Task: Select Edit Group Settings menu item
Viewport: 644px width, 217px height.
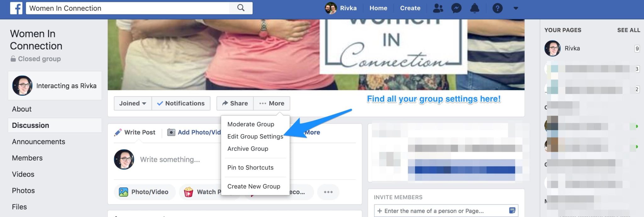Action: (255, 136)
